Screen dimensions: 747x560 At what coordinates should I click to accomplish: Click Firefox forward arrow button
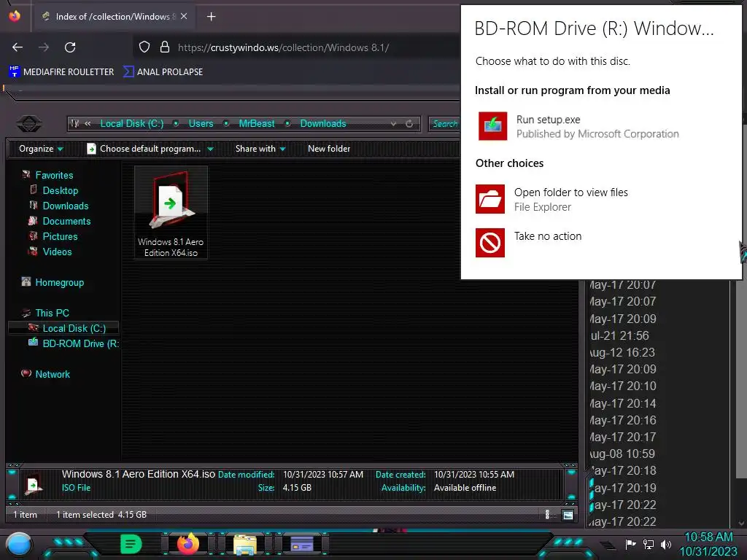pyautogui.click(x=44, y=47)
